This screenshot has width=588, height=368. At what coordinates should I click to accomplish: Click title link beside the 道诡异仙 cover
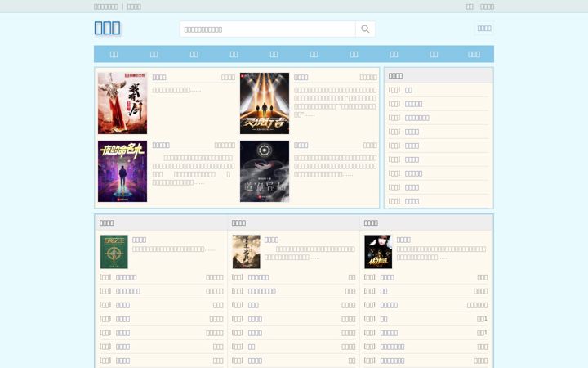[301, 145]
